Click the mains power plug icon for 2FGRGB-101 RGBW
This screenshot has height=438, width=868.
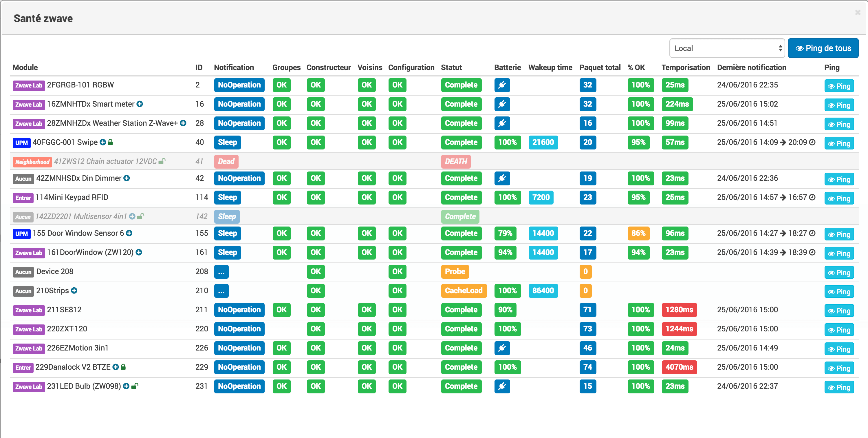pos(502,85)
